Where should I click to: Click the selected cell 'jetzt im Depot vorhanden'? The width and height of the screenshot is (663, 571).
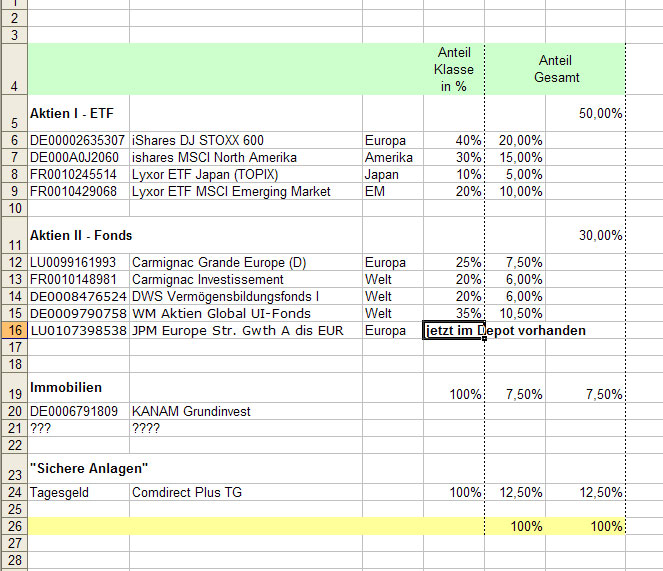point(453,331)
